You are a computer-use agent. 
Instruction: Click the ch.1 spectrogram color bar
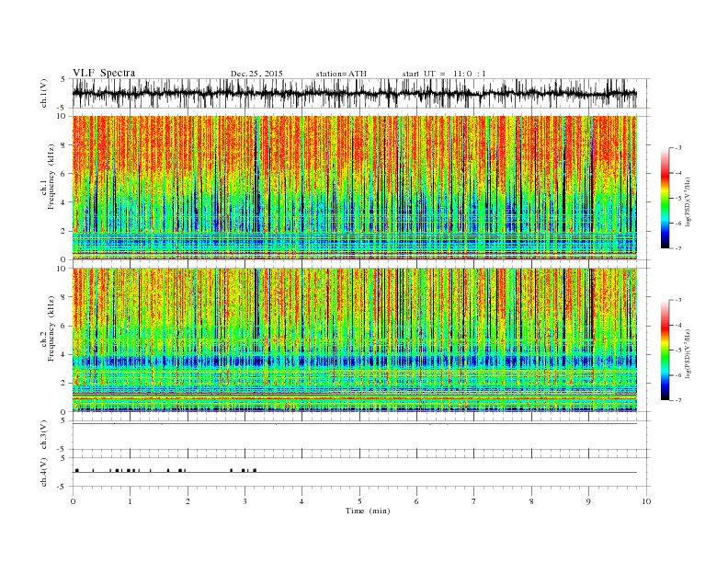[x=665, y=198]
